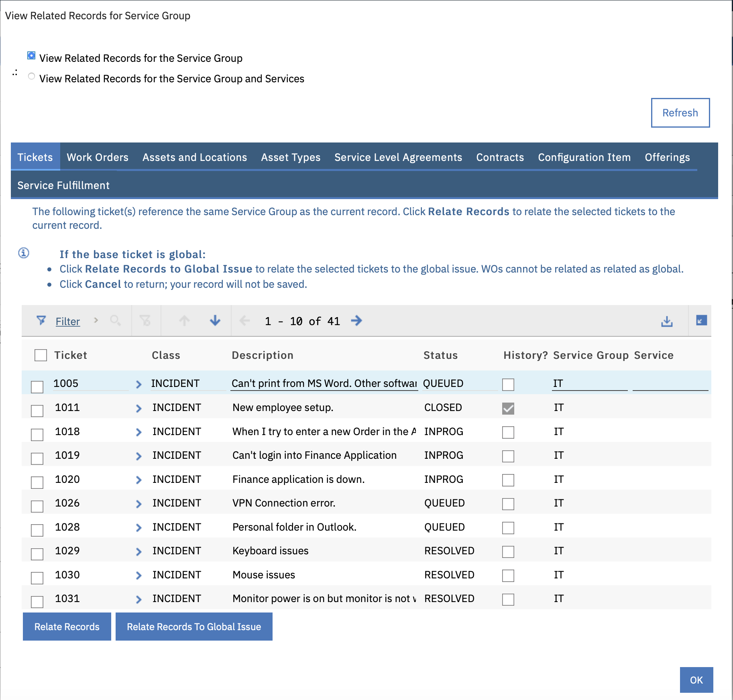Open the Filter funnel icon

pyautogui.click(x=42, y=321)
